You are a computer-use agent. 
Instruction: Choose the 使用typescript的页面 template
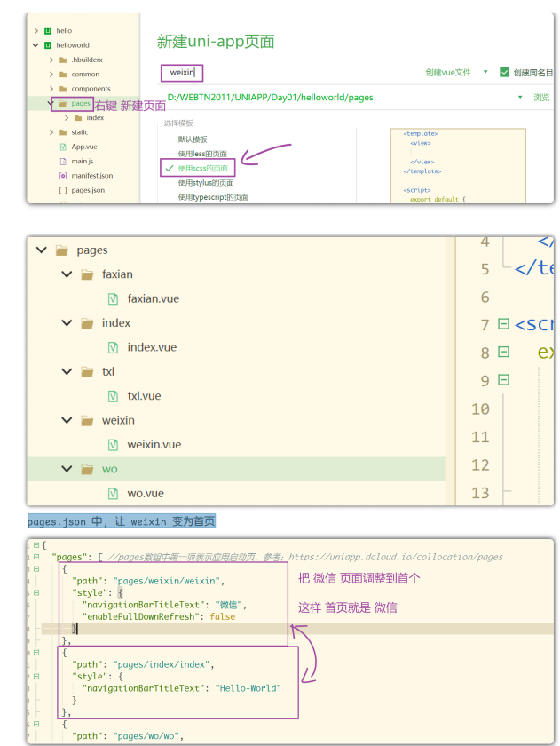pos(213,197)
